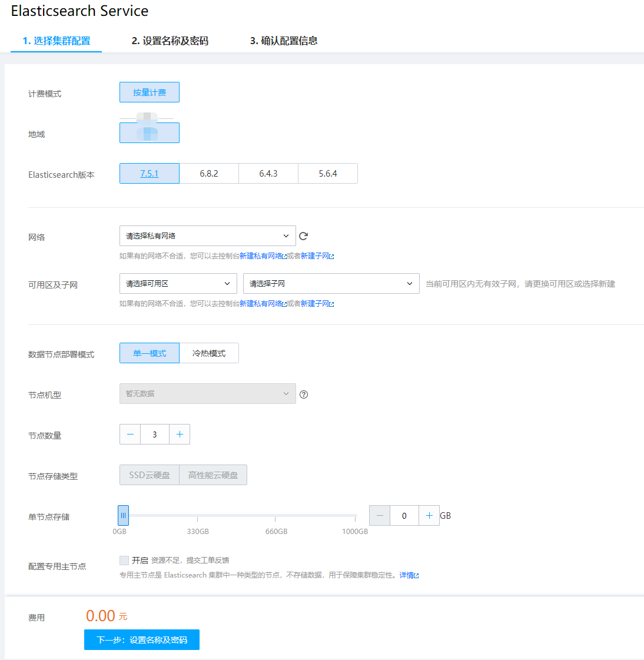Viewport: 644px width, 660px height.
Task: Click the 1000GB mark on storage slider
Action: (x=355, y=531)
